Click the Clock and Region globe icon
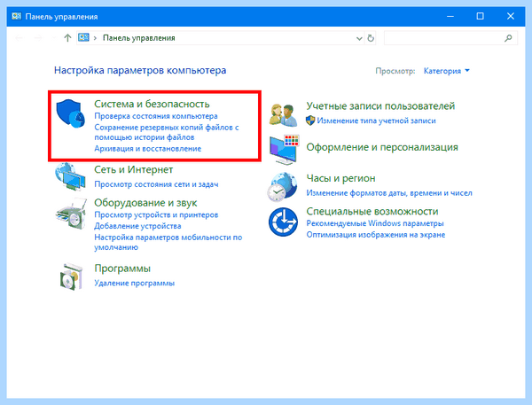This screenshot has width=532, height=405. [283, 187]
